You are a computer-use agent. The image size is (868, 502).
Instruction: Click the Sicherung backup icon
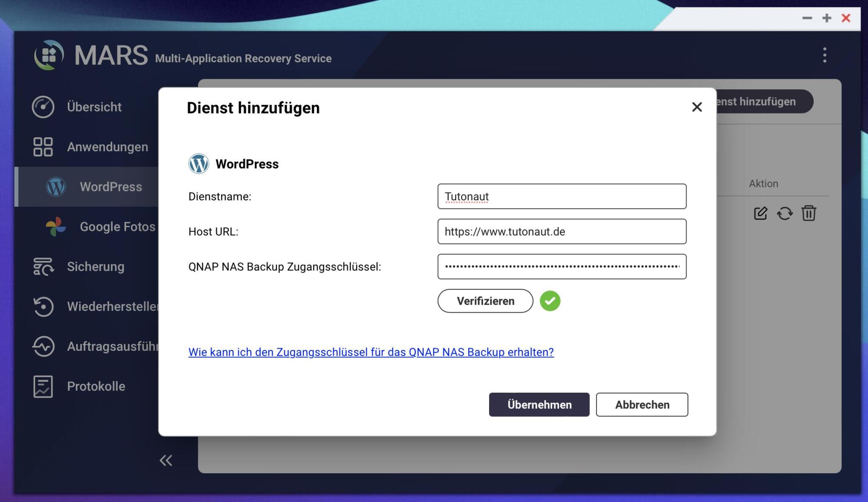pos(43,266)
